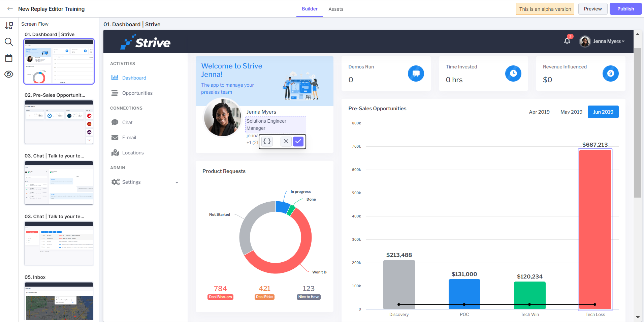Open Settings in the sidebar
The width and height of the screenshot is (644, 322).
coord(131,182)
